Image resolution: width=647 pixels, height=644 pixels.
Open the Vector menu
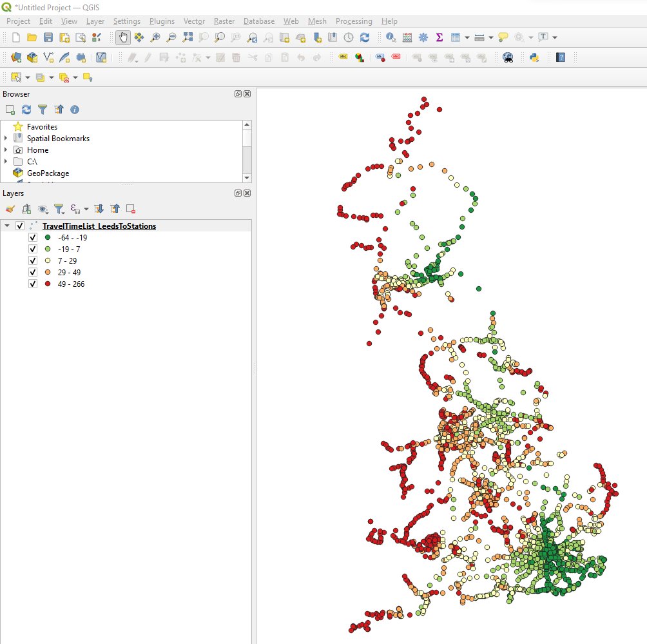(194, 21)
